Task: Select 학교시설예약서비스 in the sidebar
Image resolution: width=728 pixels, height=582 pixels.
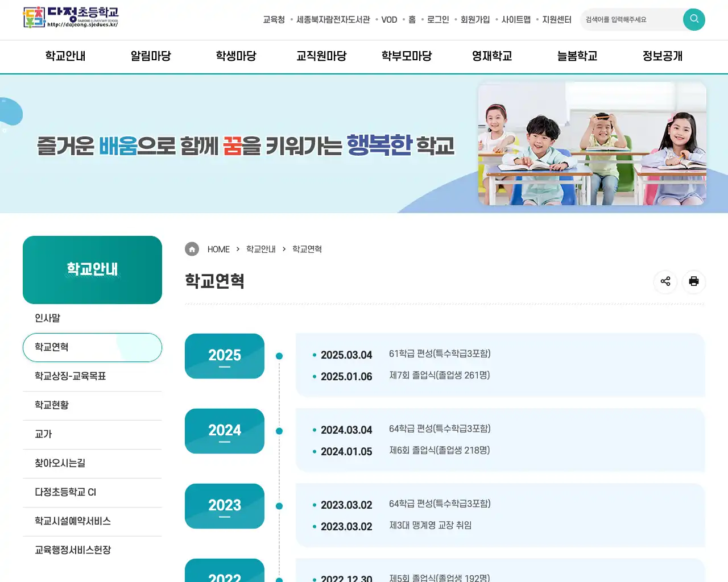Action: (x=92, y=521)
